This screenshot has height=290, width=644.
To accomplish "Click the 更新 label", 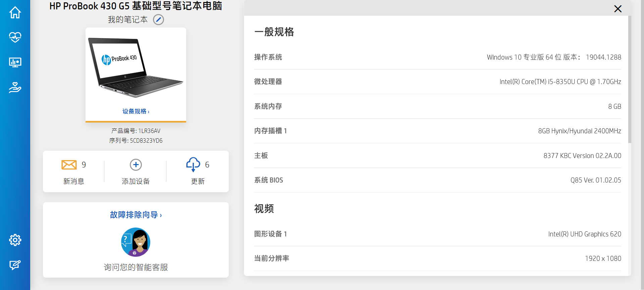I will click(198, 181).
